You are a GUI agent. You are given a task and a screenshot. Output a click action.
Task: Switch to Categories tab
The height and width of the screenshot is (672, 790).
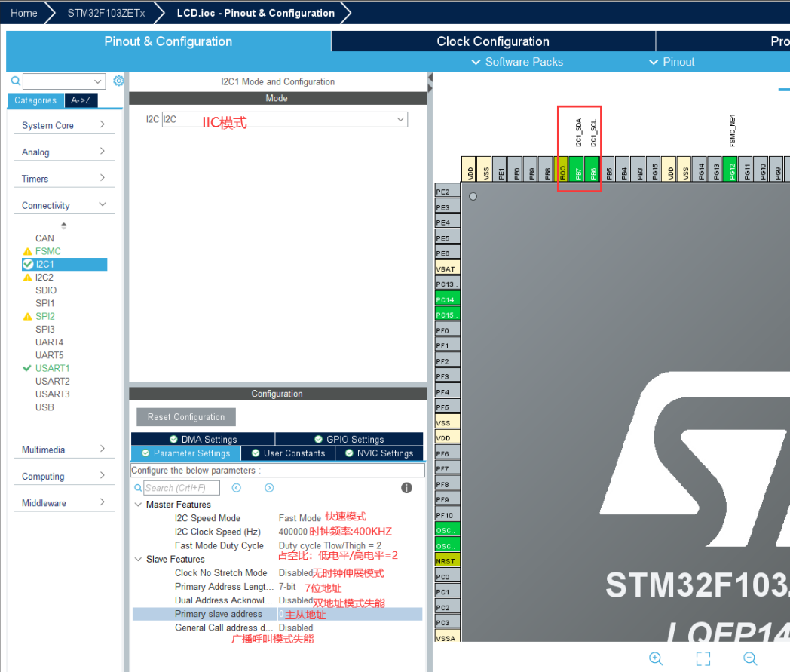coord(35,100)
